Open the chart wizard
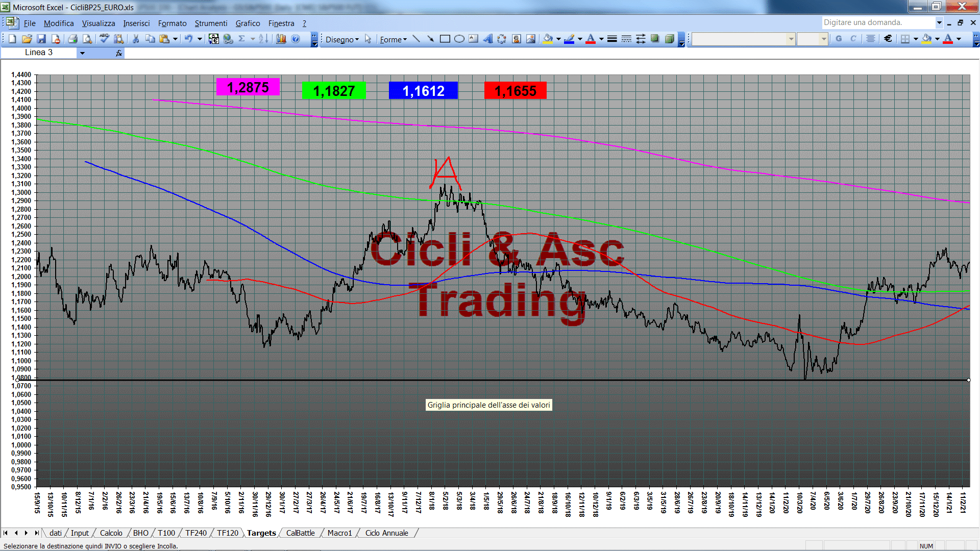 pyautogui.click(x=281, y=39)
